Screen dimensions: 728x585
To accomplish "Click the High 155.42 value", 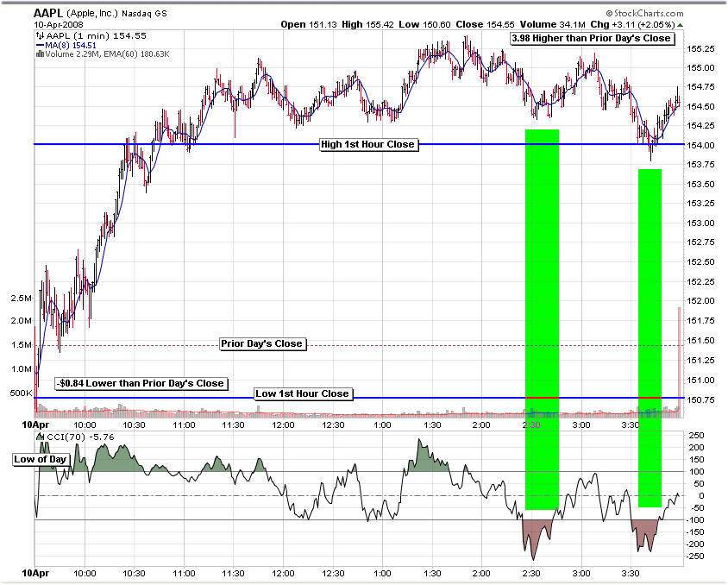I will [x=367, y=25].
